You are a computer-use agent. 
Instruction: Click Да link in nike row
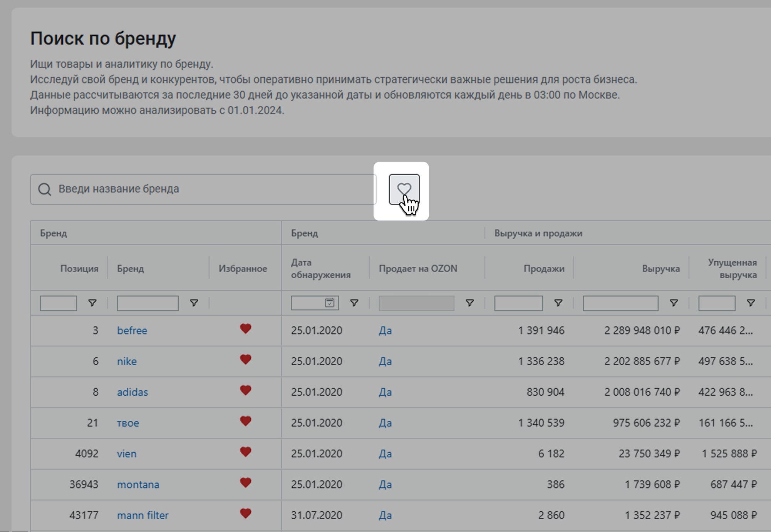385,361
